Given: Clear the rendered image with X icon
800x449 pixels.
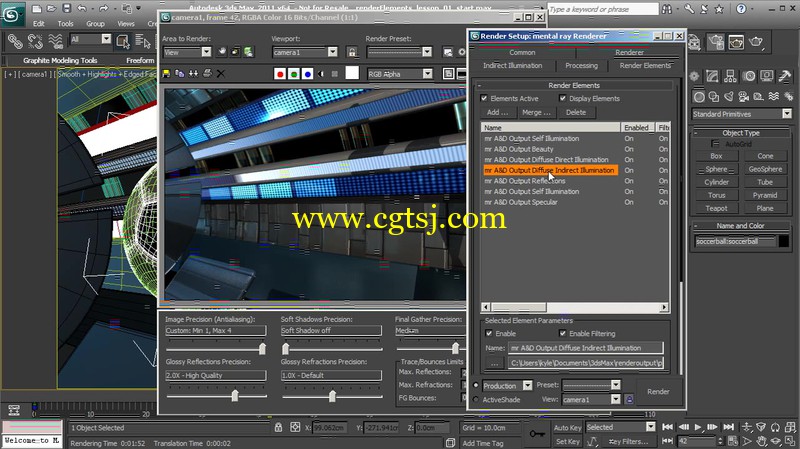Looking at the screenshot, I should point(221,74).
